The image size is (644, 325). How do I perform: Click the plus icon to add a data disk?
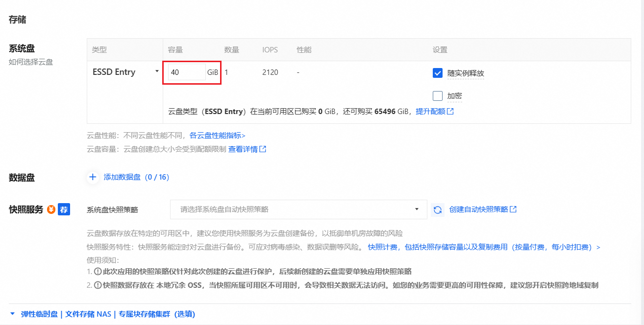93,178
